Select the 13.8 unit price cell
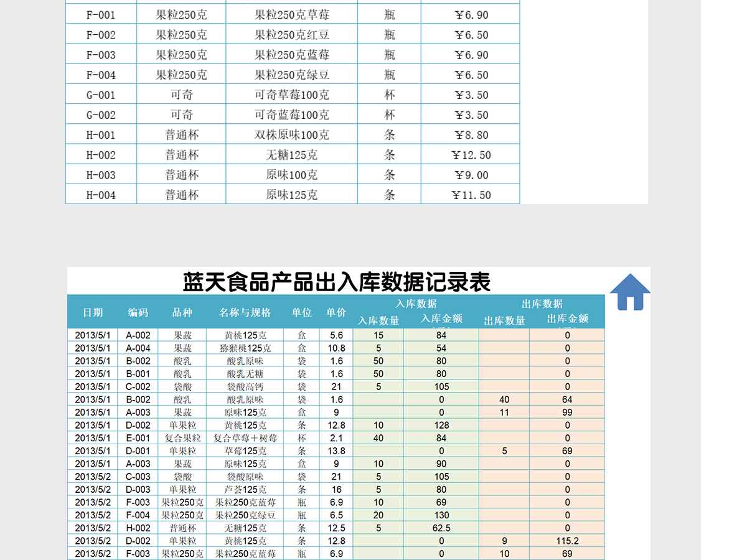The image size is (747, 560). point(336,451)
